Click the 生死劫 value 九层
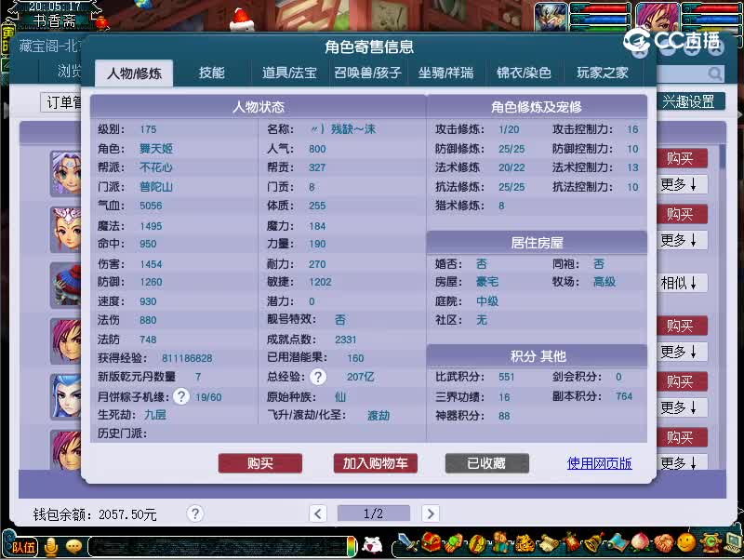 [x=155, y=415]
